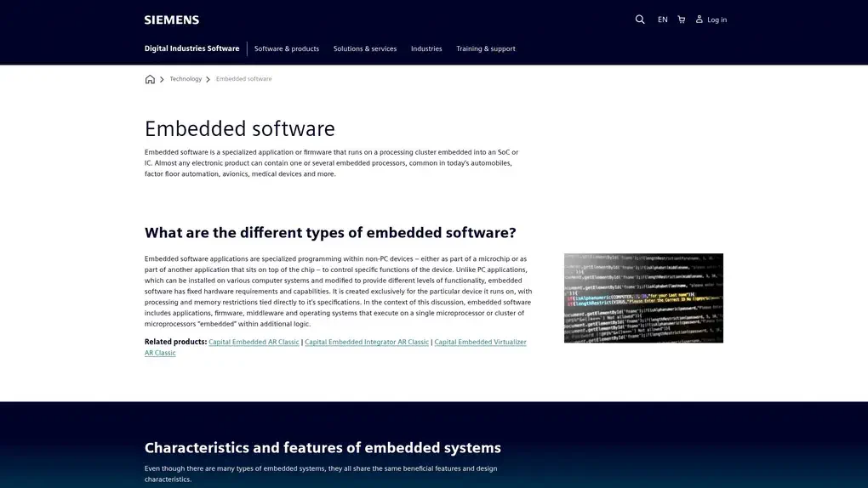Click 'Characteristics and features of embedded systems' heading
Viewport: 868px width, 488px height.
click(x=323, y=447)
